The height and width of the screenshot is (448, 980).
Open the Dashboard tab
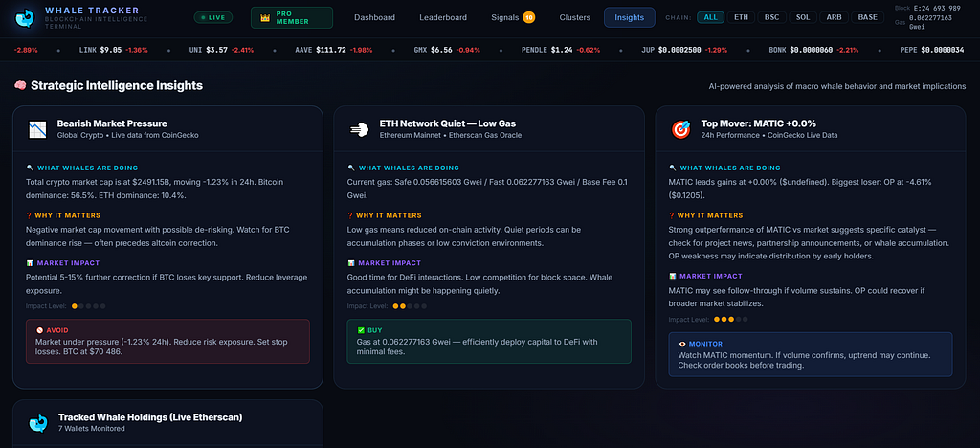374,17
